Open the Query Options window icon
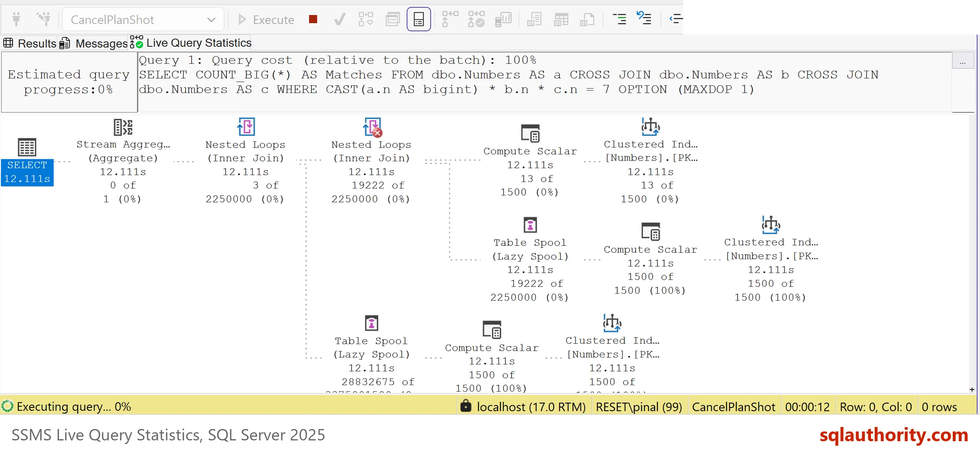The height and width of the screenshot is (453, 980). [x=392, y=19]
